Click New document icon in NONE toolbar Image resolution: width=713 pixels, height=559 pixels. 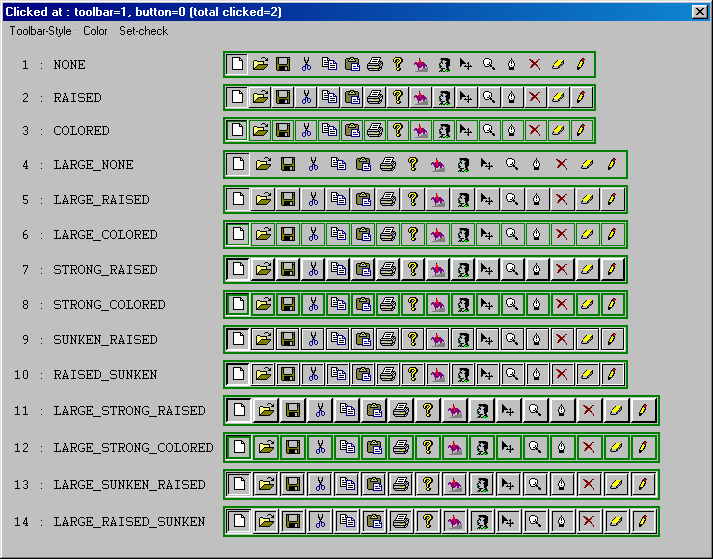pyautogui.click(x=237, y=64)
